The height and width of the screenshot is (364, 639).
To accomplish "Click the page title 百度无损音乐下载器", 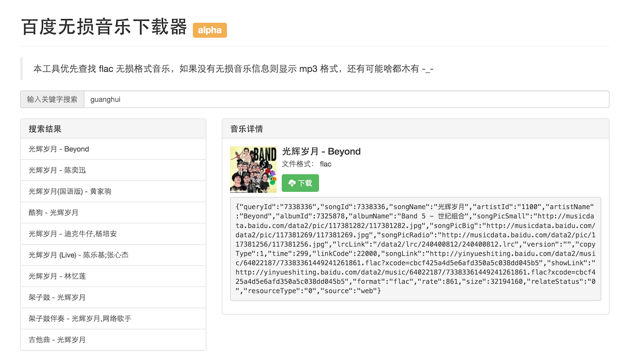I will click(x=104, y=26).
